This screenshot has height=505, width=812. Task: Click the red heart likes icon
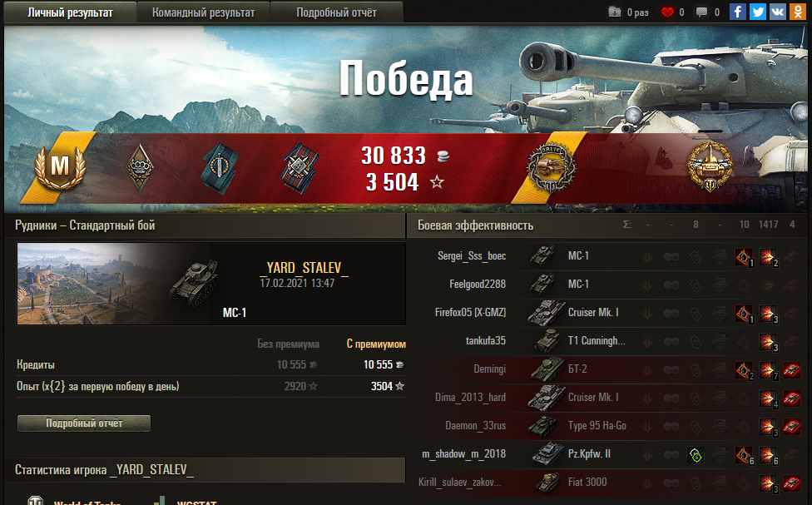coord(667,12)
